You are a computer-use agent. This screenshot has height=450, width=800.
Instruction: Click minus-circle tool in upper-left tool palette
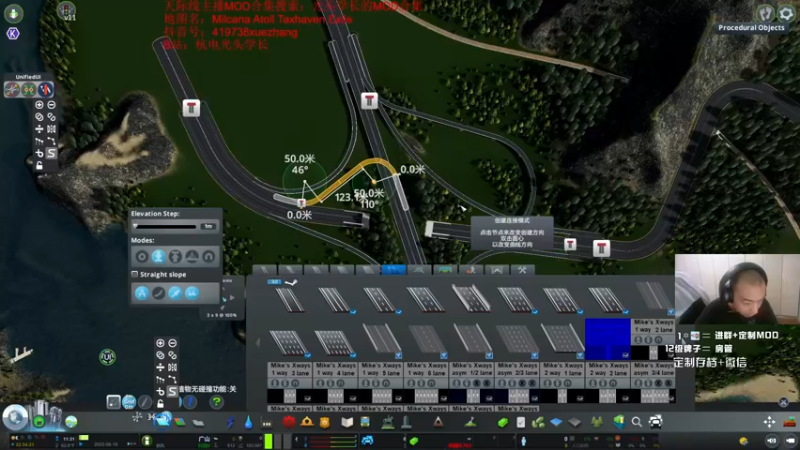tap(52, 105)
